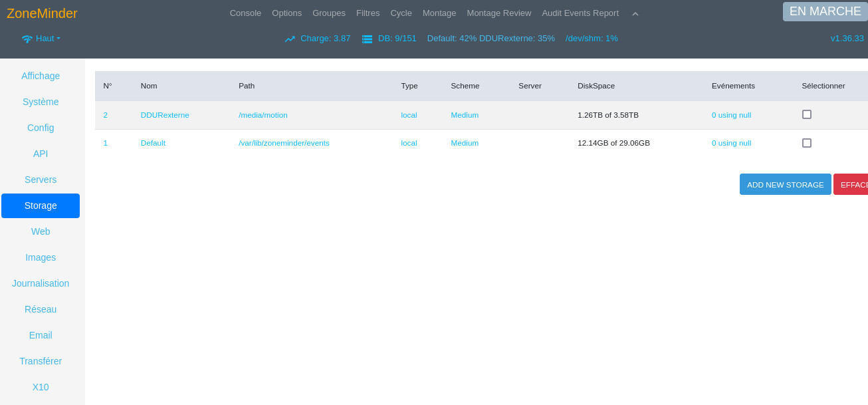Select the Journalisation options tab
This screenshot has height=405, width=868.
tap(41, 283)
